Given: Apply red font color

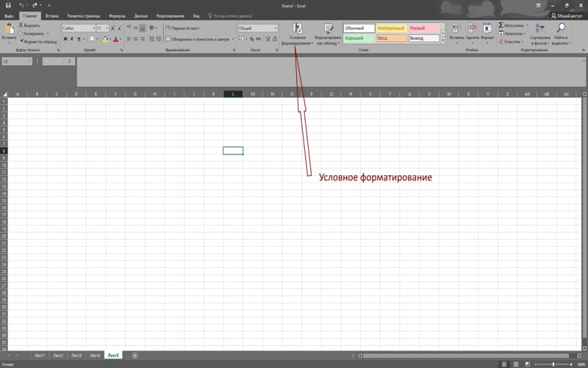Looking at the screenshot, I should click(x=116, y=39).
